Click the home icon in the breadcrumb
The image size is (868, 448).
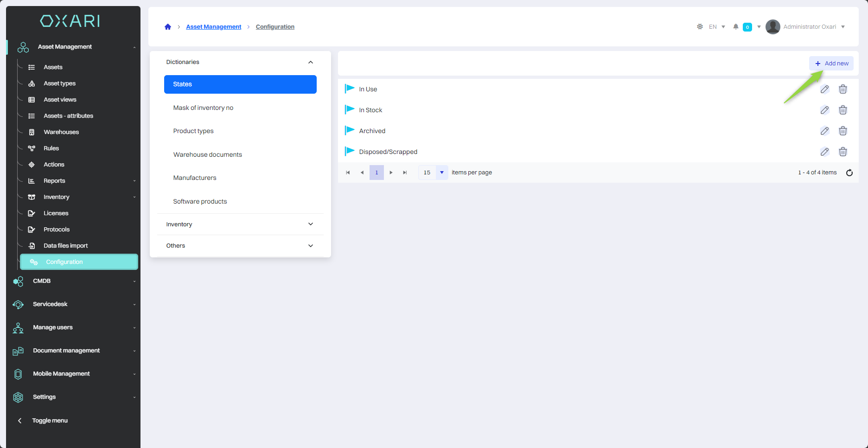pyautogui.click(x=168, y=27)
